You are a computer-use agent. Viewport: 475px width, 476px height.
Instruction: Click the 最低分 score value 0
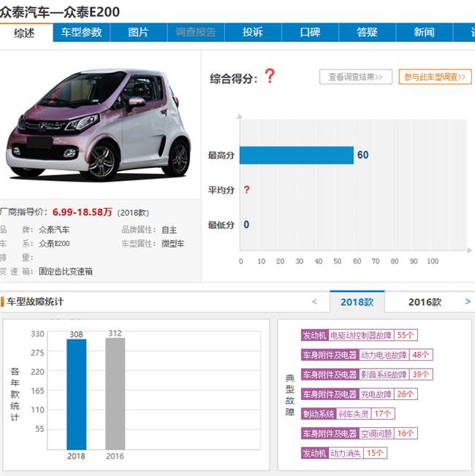point(246,225)
